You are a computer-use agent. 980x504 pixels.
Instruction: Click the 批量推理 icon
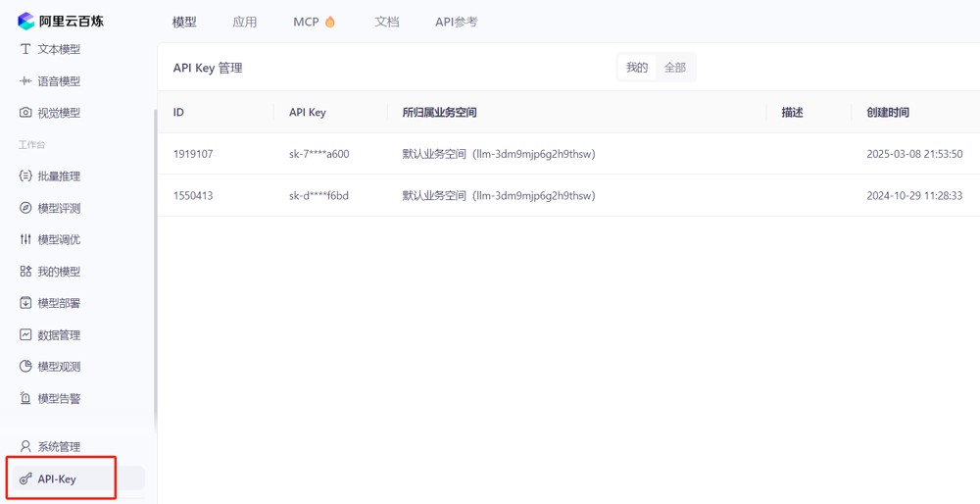25,176
